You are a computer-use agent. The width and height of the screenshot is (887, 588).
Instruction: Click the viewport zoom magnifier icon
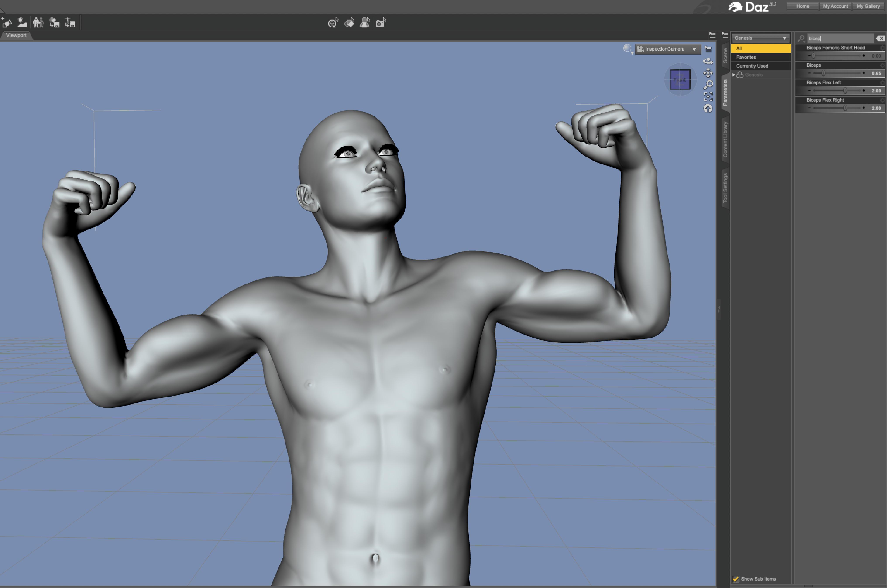708,85
